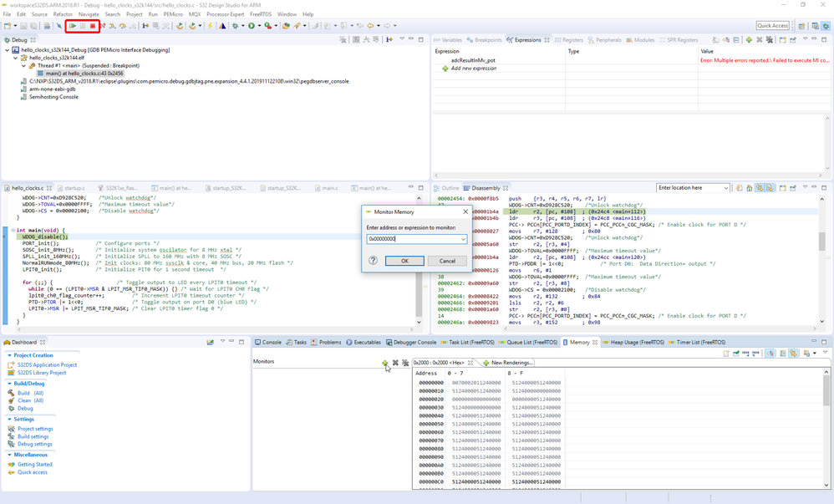This screenshot has height=504, width=834.
Task: Click Add new expression row
Action: (x=473, y=69)
